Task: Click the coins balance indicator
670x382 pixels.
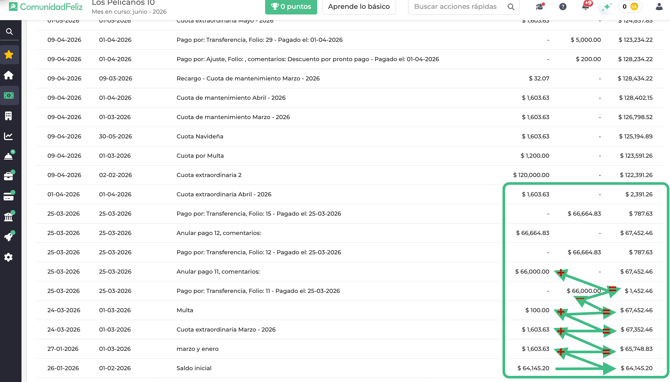Action: pos(630,6)
